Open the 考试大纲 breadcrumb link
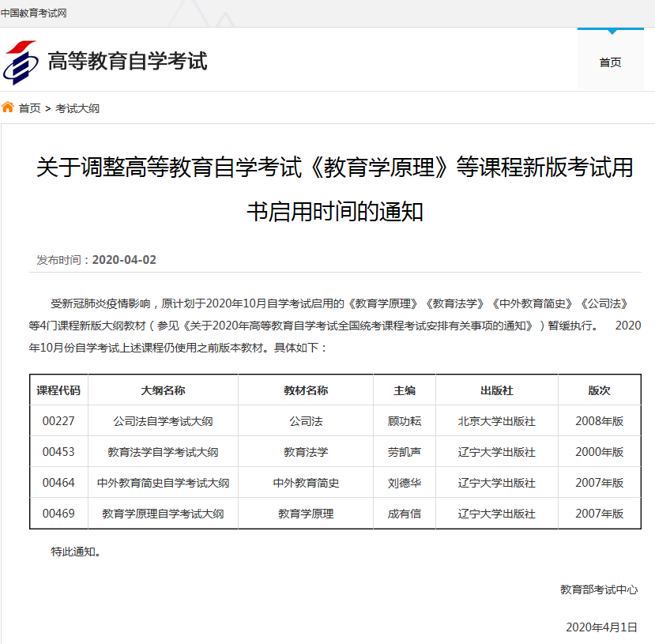Image resolution: width=655 pixels, height=644 pixels. coord(77,108)
